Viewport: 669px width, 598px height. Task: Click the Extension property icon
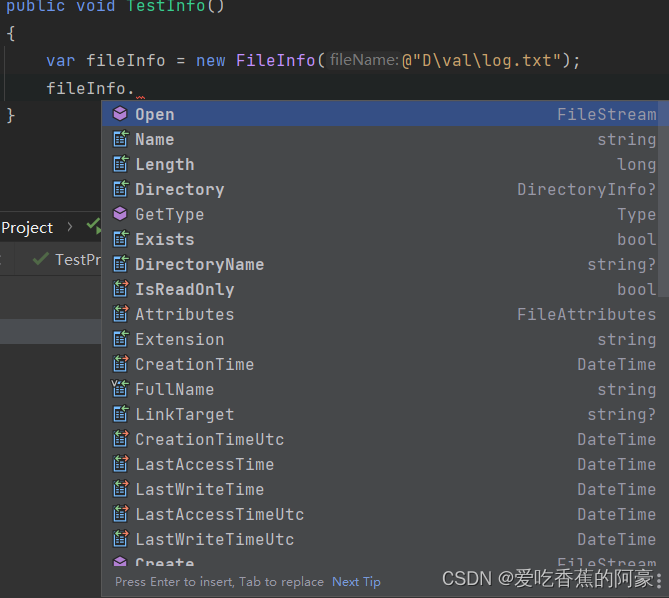coord(120,339)
